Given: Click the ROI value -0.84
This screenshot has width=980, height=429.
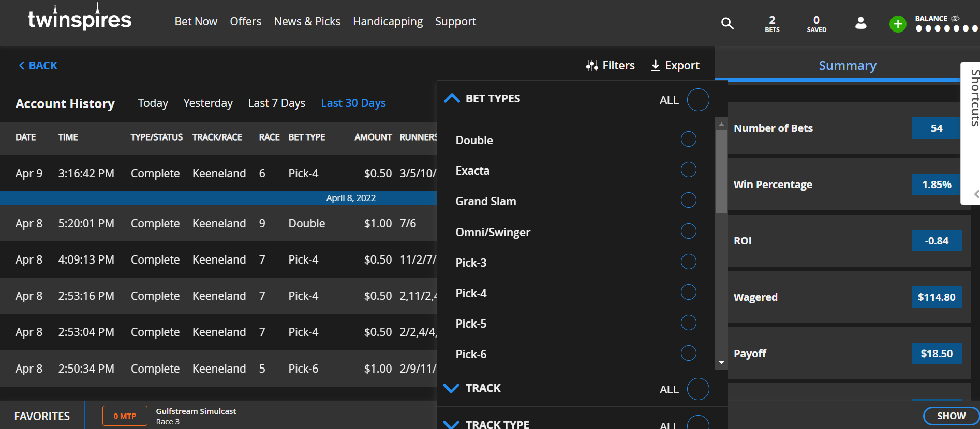Looking at the screenshot, I should (936, 240).
